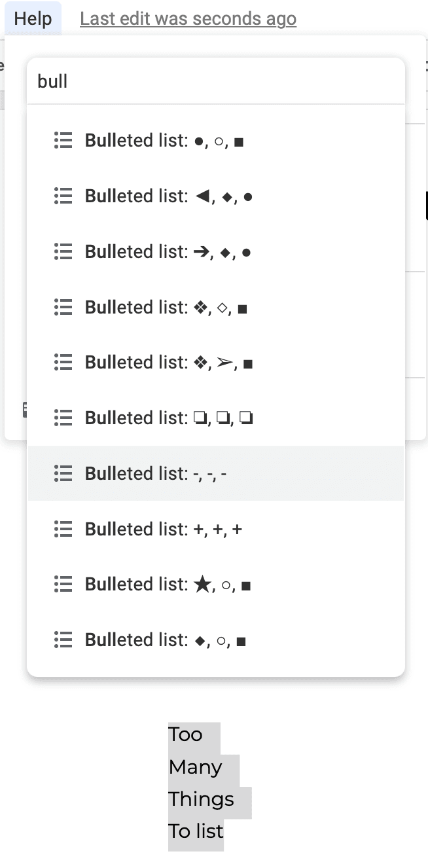Apply the star, circle, square bulleted list
428x868 pixels.
[216, 584]
